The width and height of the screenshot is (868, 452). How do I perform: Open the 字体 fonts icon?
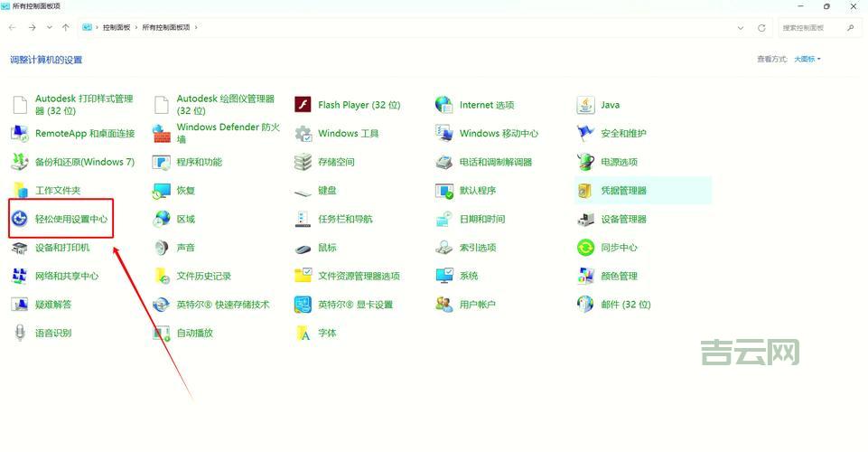303,333
